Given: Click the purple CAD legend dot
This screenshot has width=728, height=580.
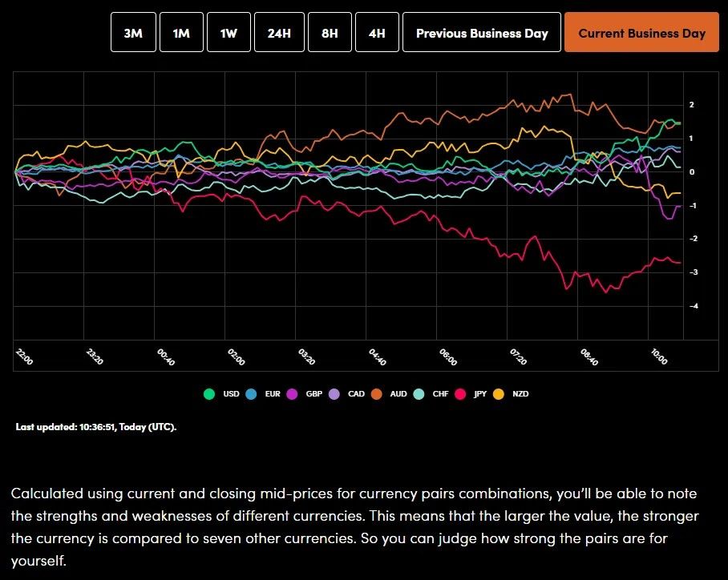Looking at the screenshot, I should (334, 393).
